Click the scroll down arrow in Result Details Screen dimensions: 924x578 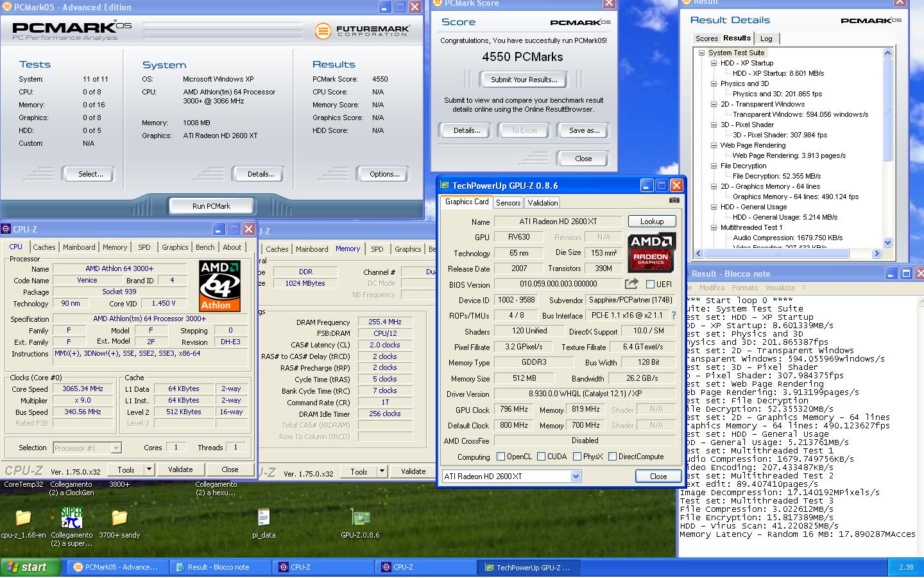point(888,243)
